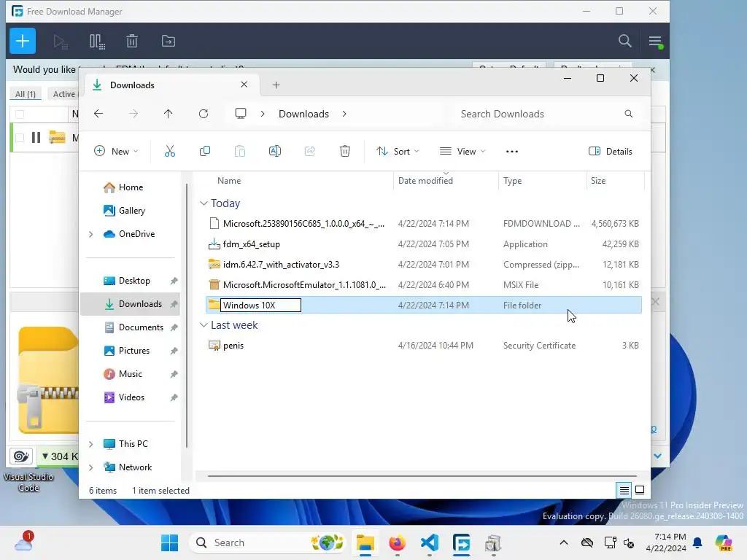Add a new download in Free Download Manager

[x=23, y=41]
